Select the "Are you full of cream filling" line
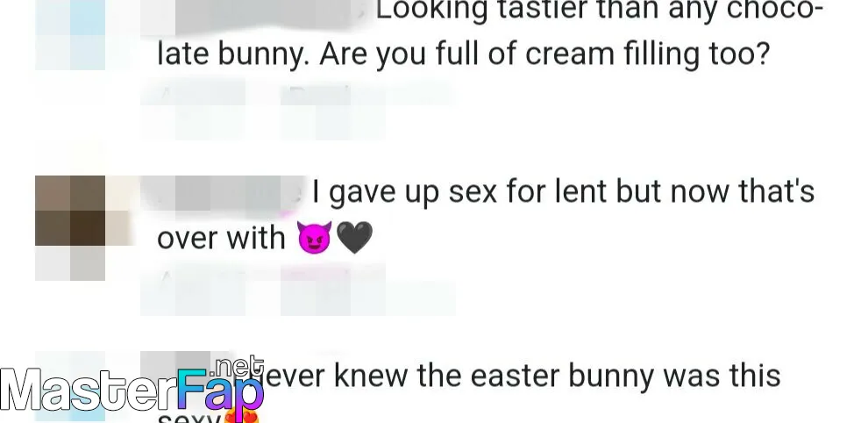The width and height of the screenshot is (868, 423). pyautogui.click(x=463, y=55)
